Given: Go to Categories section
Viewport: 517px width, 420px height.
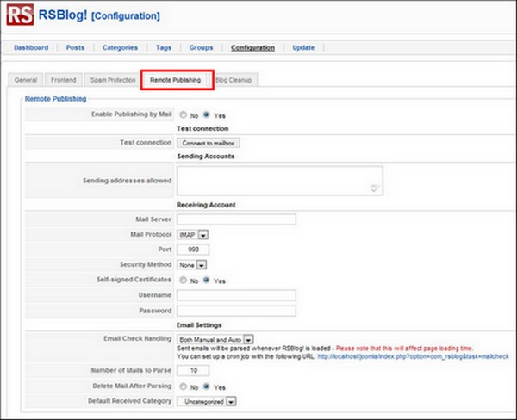Looking at the screenshot, I should click(120, 47).
